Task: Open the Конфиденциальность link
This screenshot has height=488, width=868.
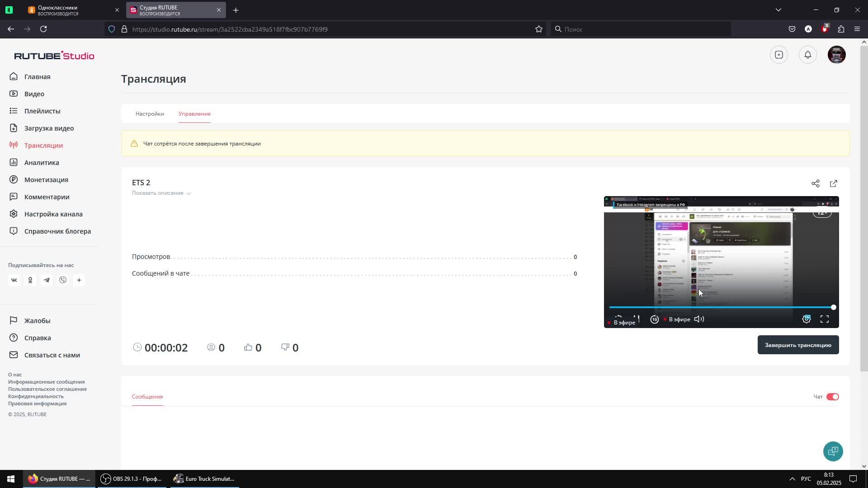Action: pyautogui.click(x=36, y=396)
